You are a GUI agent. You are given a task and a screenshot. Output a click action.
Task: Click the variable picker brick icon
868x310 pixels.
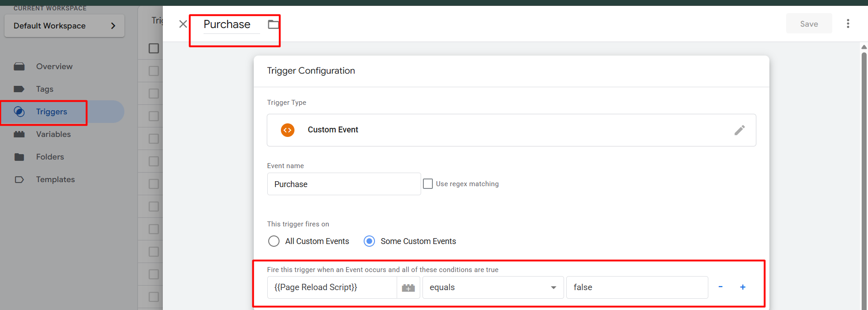click(408, 288)
